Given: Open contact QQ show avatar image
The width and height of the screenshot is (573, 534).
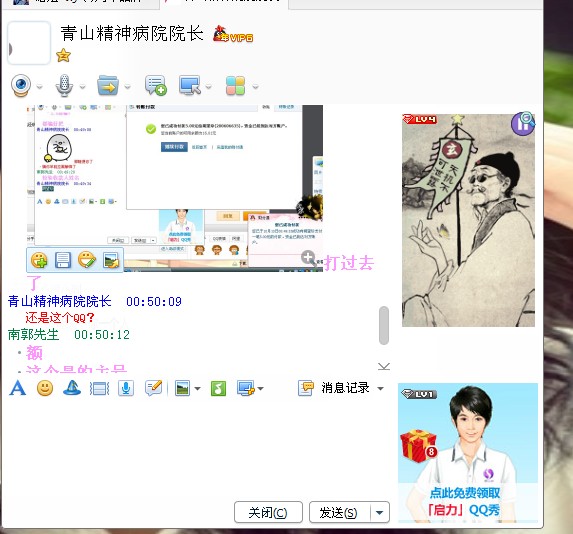Looking at the screenshot, I should (468, 220).
